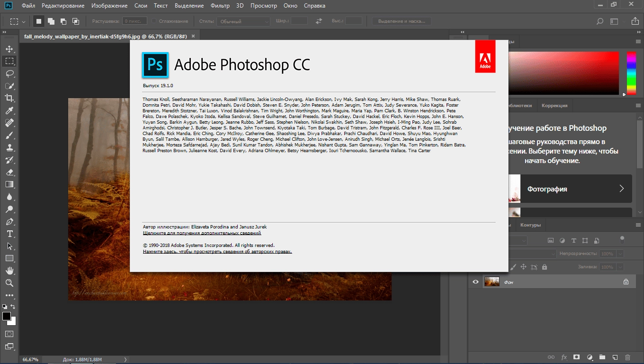Open the copyright details link in About dialog
The width and height of the screenshot is (644, 364).
point(217,252)
